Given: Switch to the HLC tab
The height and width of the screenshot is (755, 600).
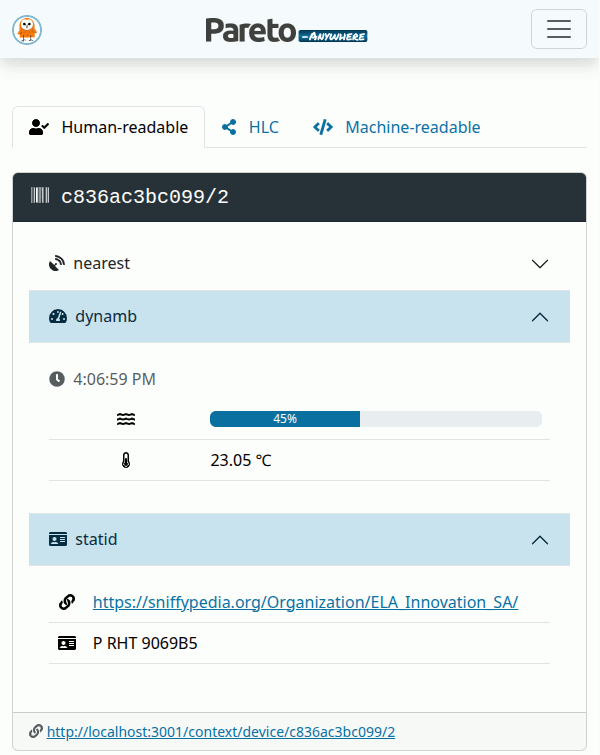Looking at the screenshot, I should coord(250,127).
